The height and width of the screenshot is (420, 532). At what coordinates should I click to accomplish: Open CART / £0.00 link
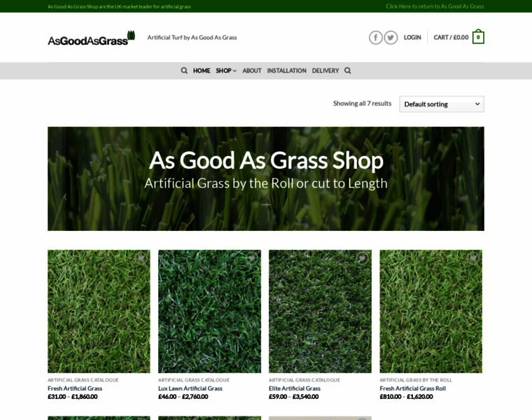(451, 37)
